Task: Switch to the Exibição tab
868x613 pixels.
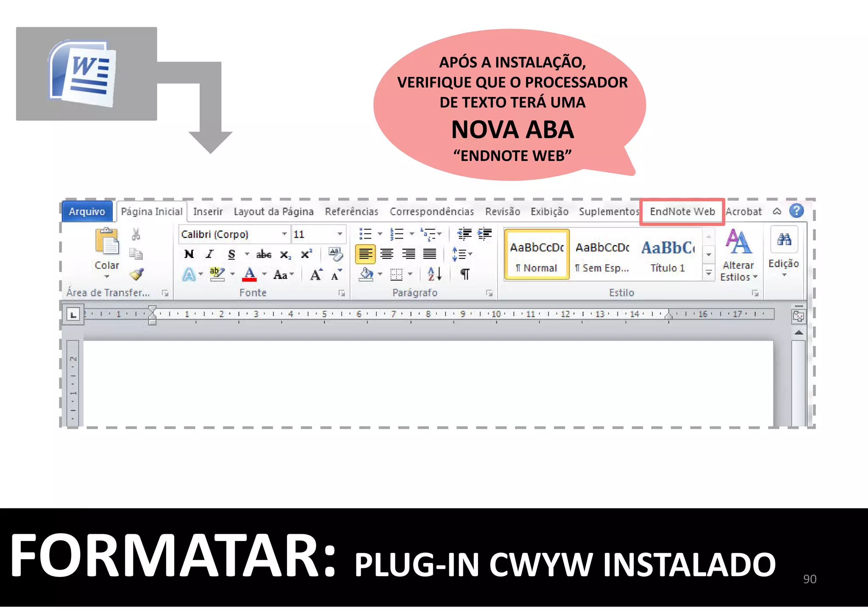Action: click(550, 212)
